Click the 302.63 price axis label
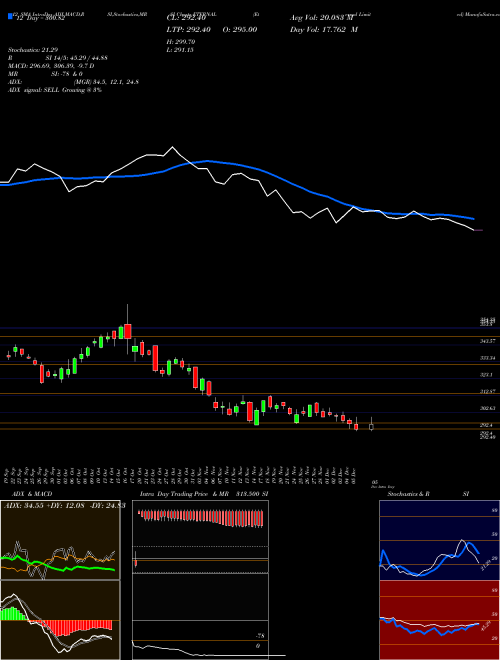Viewport: 500px width, 660px height. (x=487, y=408)
